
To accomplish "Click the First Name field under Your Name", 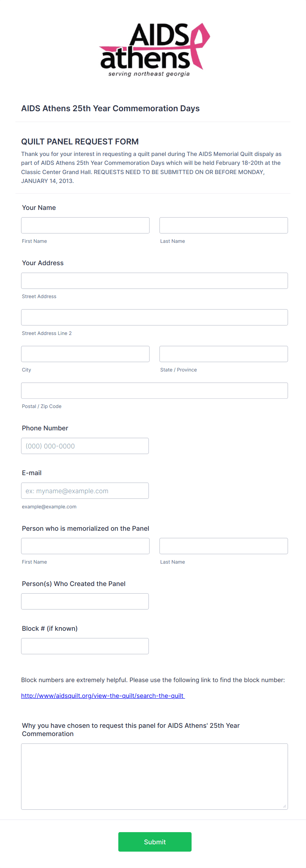I will [85, 225].
